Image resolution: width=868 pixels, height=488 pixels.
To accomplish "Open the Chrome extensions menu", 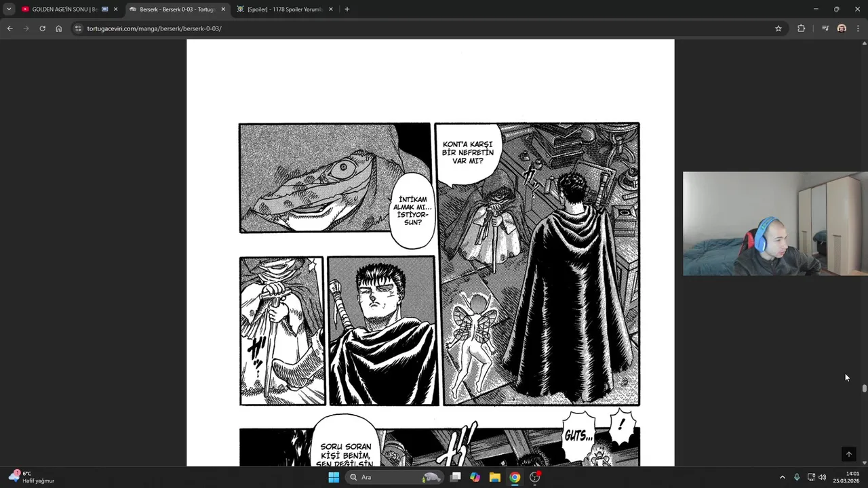I will 801,28.
